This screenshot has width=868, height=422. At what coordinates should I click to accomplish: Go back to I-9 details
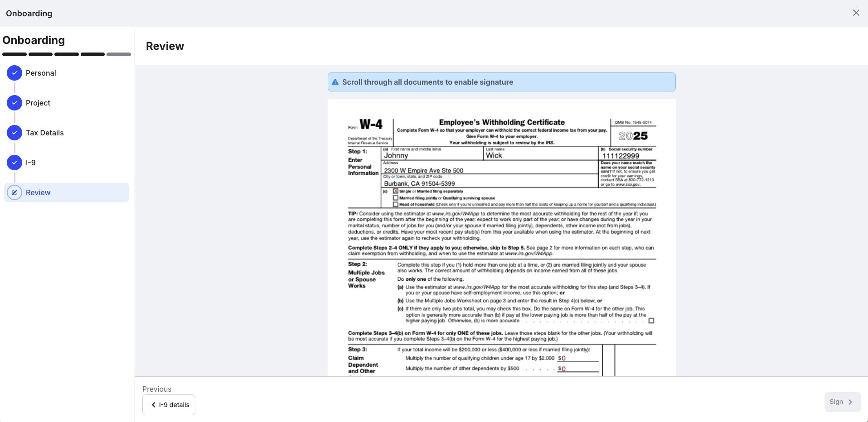coord(169,405)
